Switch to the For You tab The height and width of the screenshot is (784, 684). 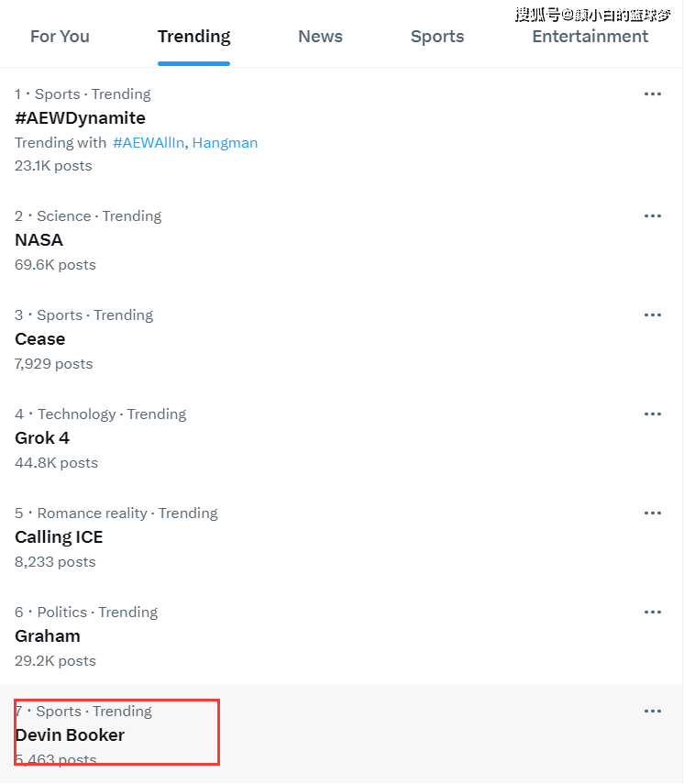[60, 37]
